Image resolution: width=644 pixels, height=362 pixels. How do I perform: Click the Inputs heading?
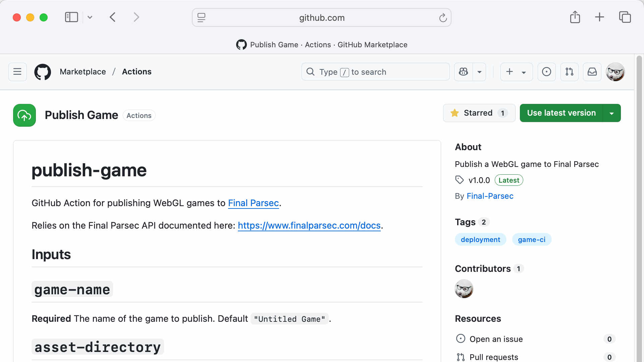pyautogui.click(x=51, y=254)
